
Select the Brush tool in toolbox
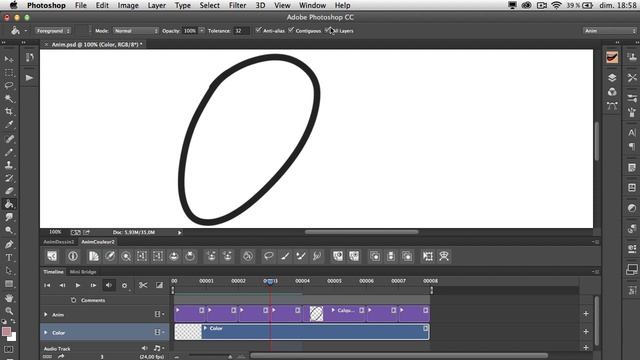[9, 152]
